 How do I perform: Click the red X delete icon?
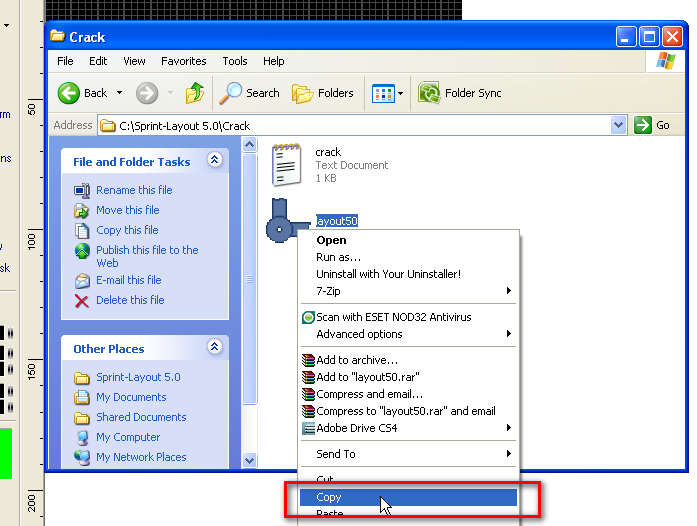click(82, 301)
